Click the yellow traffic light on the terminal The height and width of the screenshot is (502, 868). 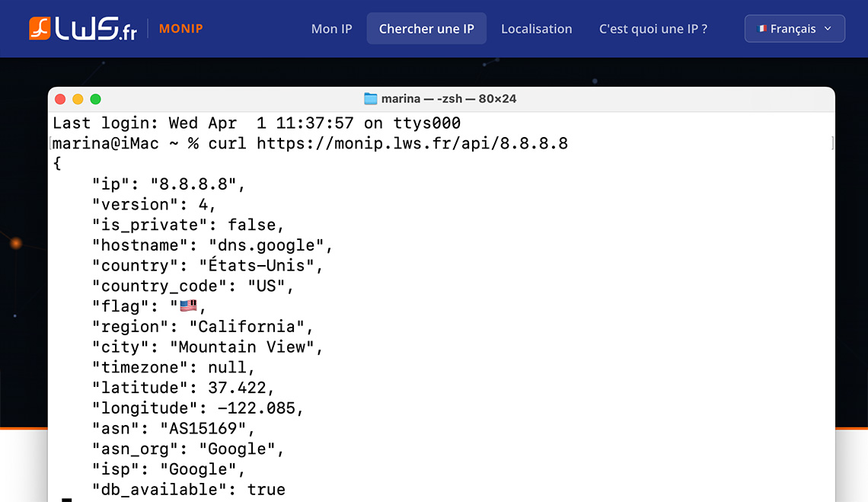pos(78,98)
